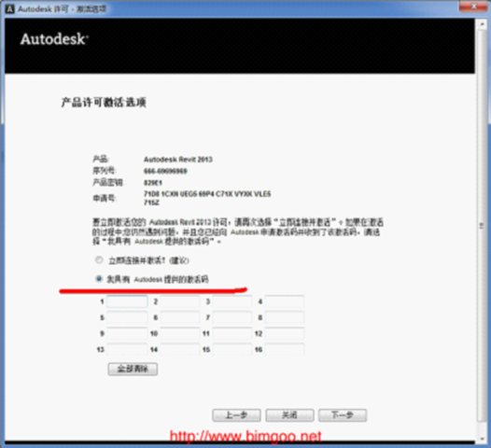This screenshot has width=491, height=448.
Task: Select 立即连接并激活 radio option
Action: click(x=99, y=259)
